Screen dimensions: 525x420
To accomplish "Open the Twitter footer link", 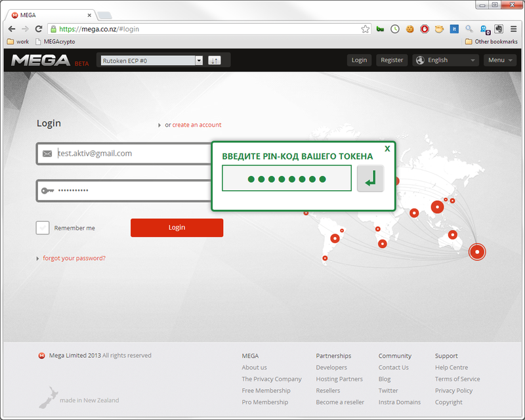I will coord(388,390).
